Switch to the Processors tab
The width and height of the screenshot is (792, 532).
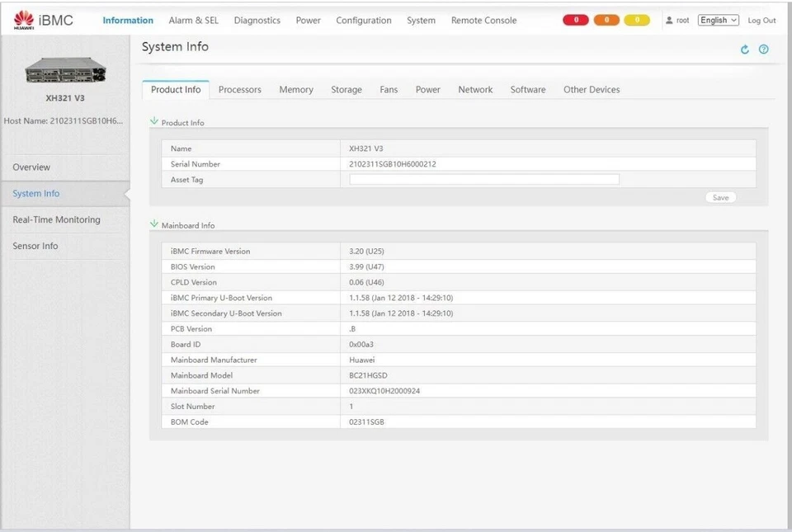pos(239,89)
